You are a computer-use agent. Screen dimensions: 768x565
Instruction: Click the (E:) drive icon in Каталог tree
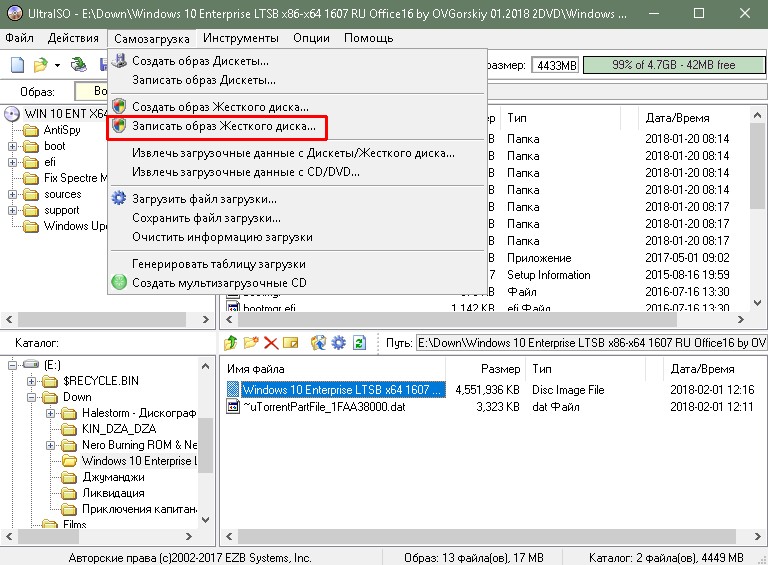coord(31,365)
